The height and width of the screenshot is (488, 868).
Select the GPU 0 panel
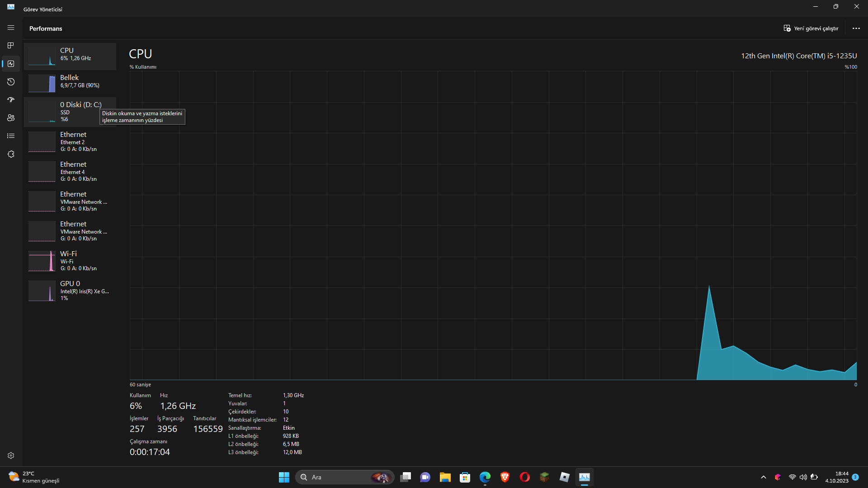(x=70, y=291)
